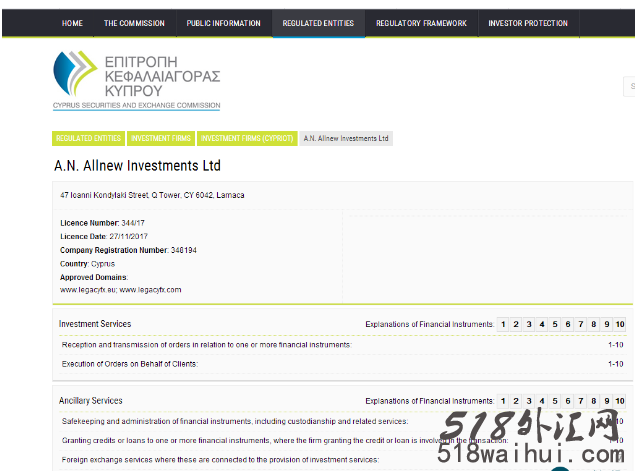Open instrument 3 explanation in Investment Services

pos(529,324)
